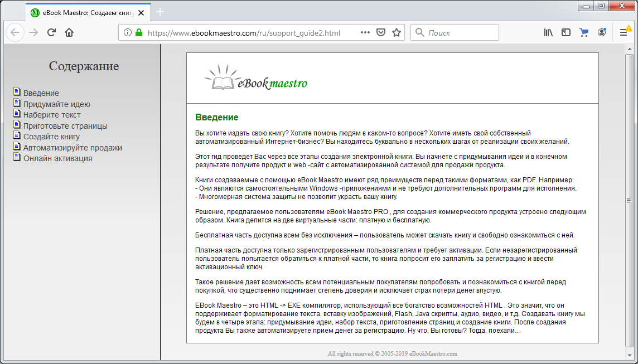Click the Содержание sidebar heading

[x=84, y=66]
